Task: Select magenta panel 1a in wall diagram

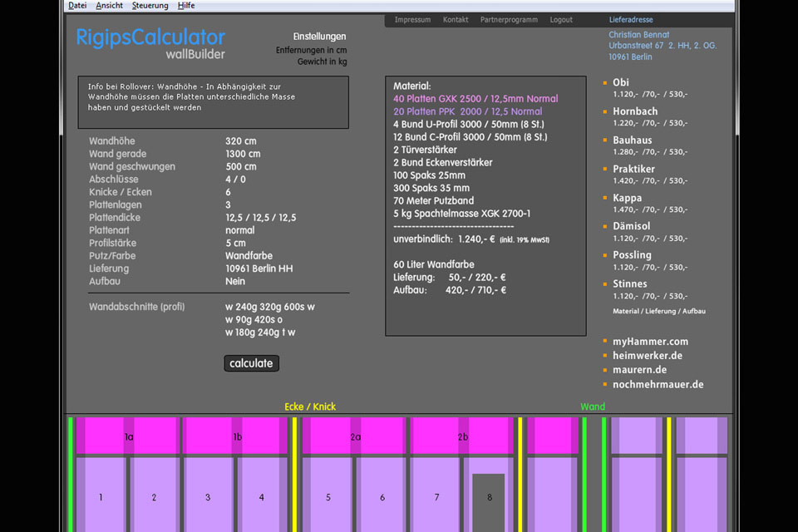Action: 128,436
